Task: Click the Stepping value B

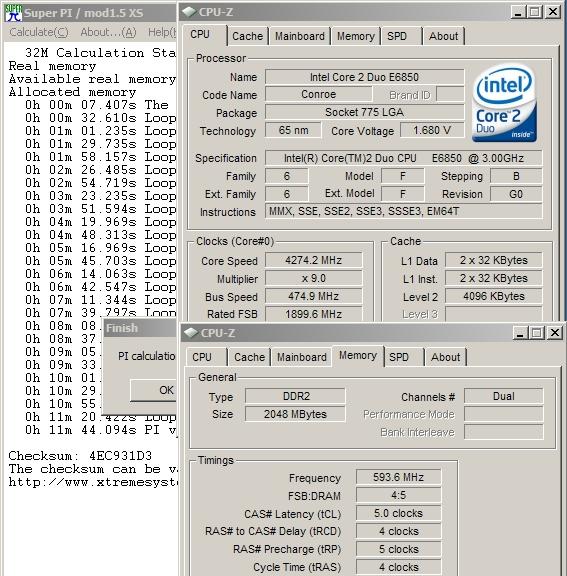Action: (516, 176)
